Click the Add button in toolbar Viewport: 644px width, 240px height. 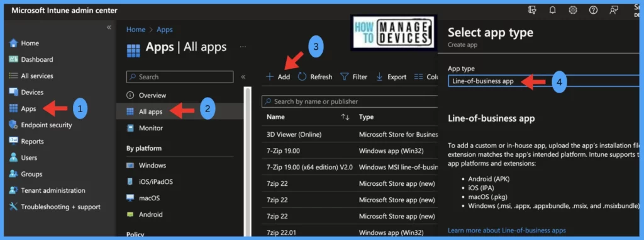click(x=278, y=77)
